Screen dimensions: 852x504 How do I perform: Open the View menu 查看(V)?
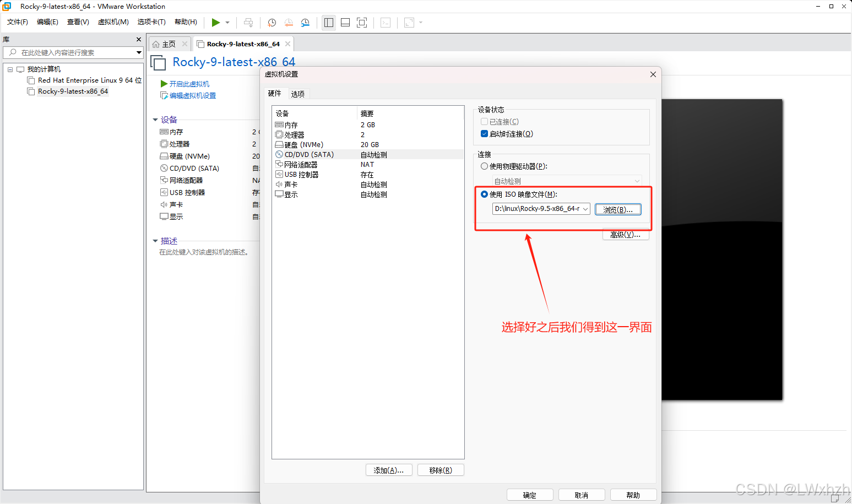coord(78,22)
